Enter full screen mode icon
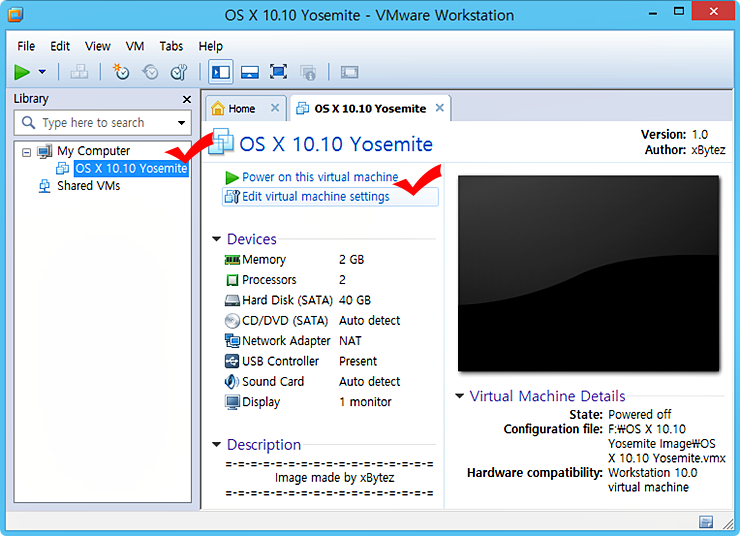The width and height of the screenshot is (740, 536). pos(278,72)
